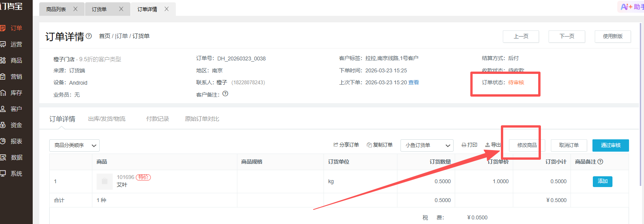
Task: Click the 订货单 breadcrumb link
Action: (x=141, y=36)
